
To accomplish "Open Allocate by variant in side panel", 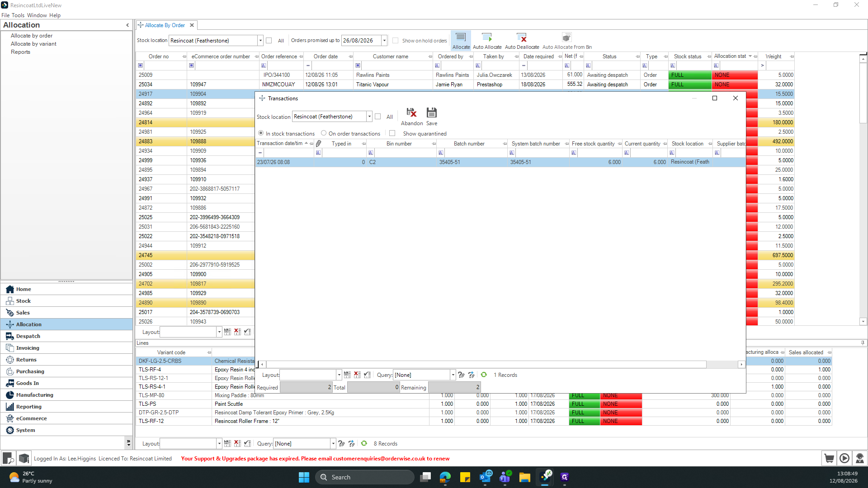I will point(33,44).
